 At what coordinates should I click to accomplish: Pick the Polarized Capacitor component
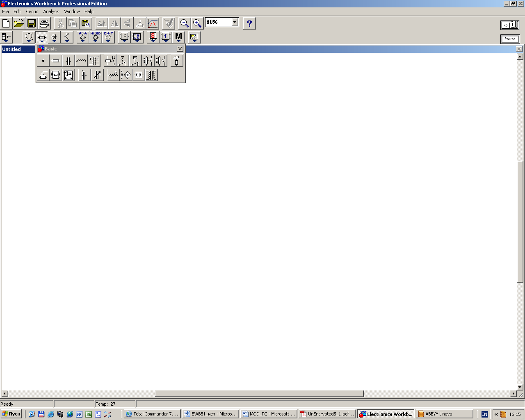click(84, 75)
